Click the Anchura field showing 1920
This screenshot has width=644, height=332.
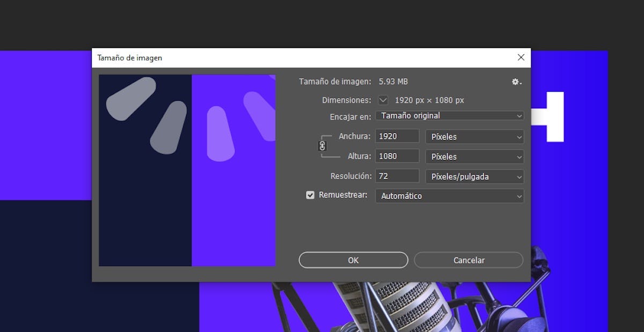click(x=397, y=136)
